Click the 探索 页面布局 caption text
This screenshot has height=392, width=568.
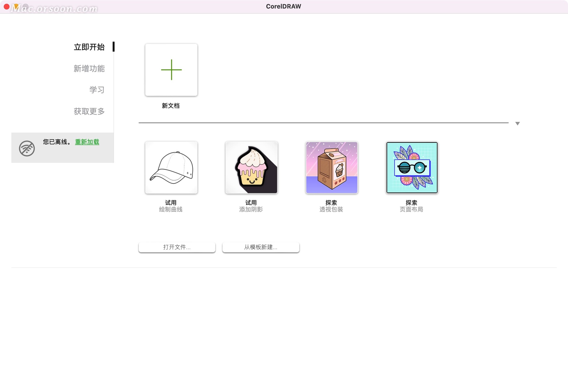pyautogui.click(x=411, y=206)
